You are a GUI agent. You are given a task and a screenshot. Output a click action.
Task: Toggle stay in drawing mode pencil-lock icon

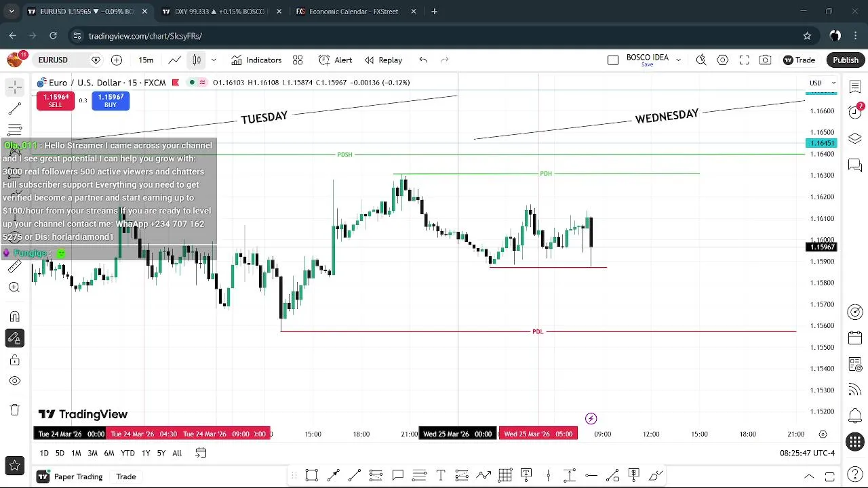tap(14, 338)
